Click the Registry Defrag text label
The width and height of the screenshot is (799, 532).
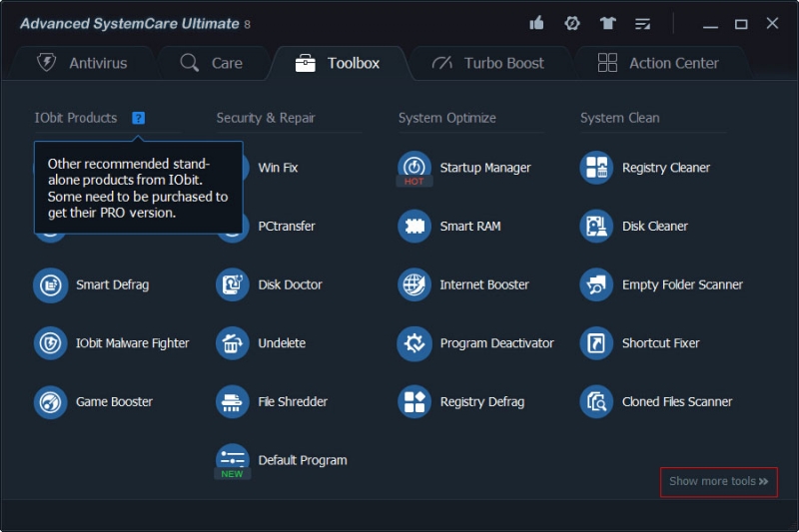pyautogui.click(x=482, y=401)
